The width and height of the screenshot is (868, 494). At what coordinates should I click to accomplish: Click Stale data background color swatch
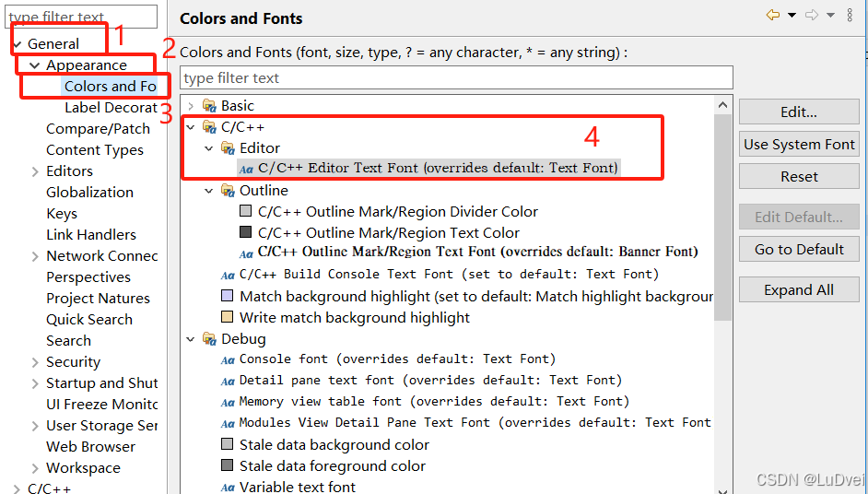coord(227,443)
